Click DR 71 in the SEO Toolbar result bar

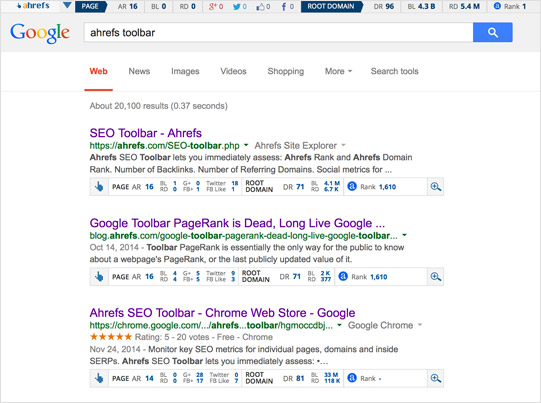294,187
